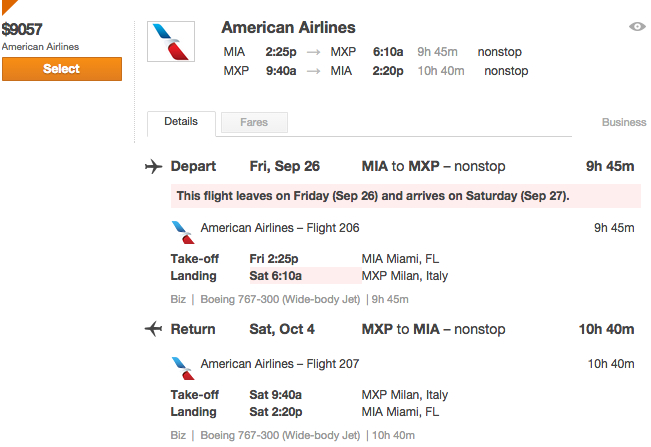Click the American Airlines header title
This screenshot has width=651, height=447.
[288, 27]
